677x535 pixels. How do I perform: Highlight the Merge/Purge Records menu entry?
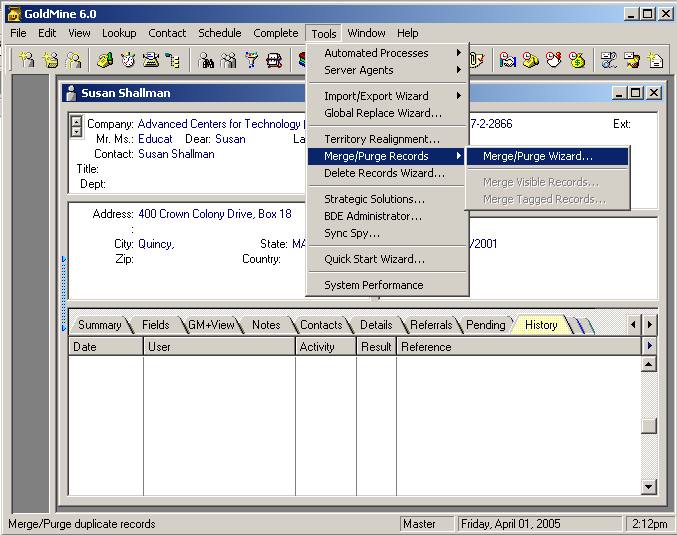[x=388, y=156]
